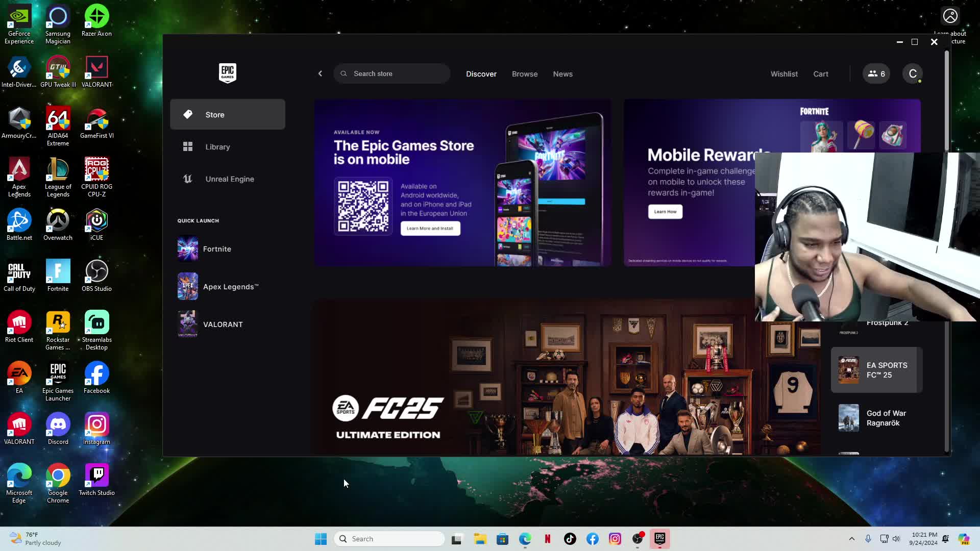Open File Explorer from the taskbar
This screenshot has height=551, width=980.
pos(480,539)
